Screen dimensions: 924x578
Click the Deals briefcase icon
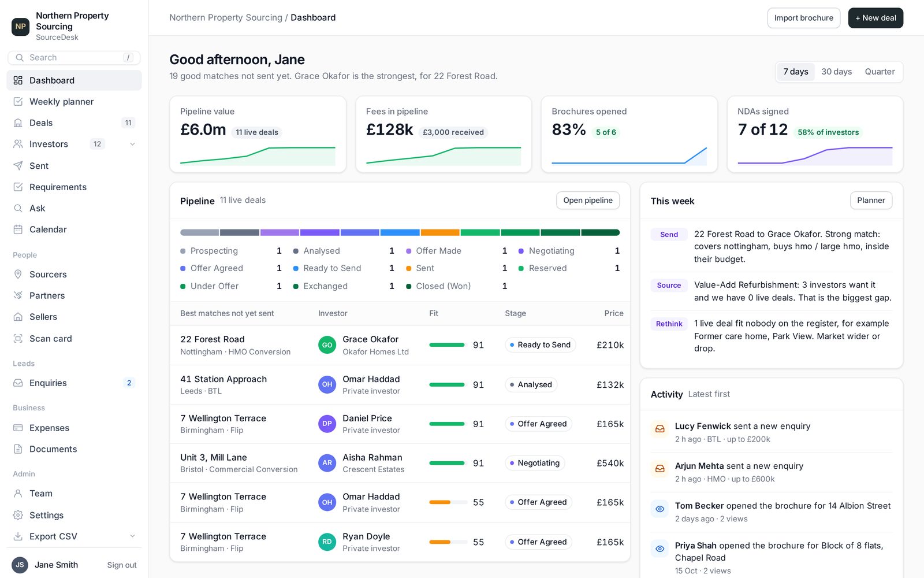(18, 123)
